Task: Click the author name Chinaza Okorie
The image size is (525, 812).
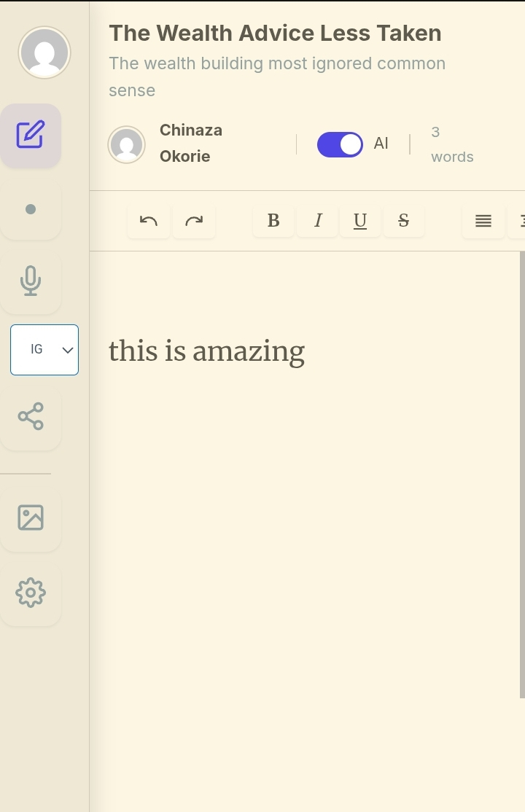Action: [x=190, y=143]
